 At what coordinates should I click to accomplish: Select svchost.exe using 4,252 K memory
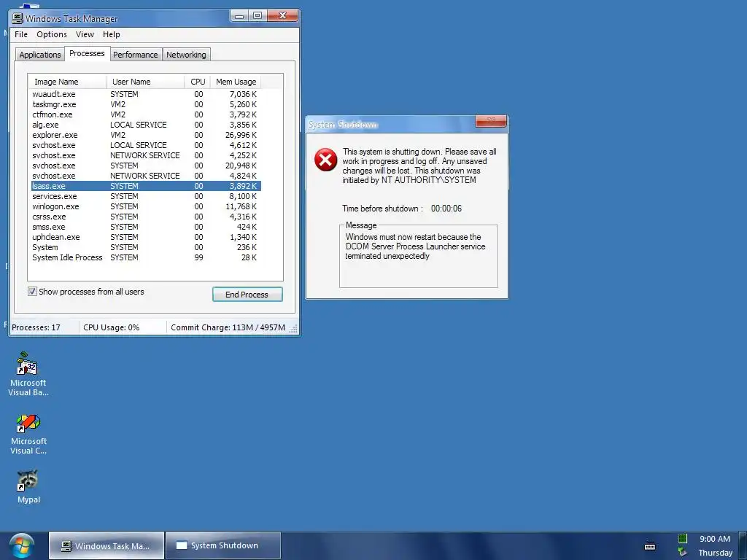pyautogui.click(x=145, y=156)
